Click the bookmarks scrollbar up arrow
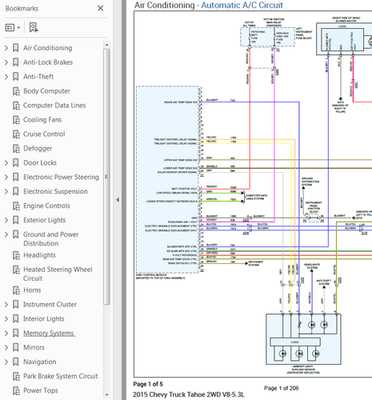The width and height of the screenshot is (372, 400). click(x=107, y=45)
